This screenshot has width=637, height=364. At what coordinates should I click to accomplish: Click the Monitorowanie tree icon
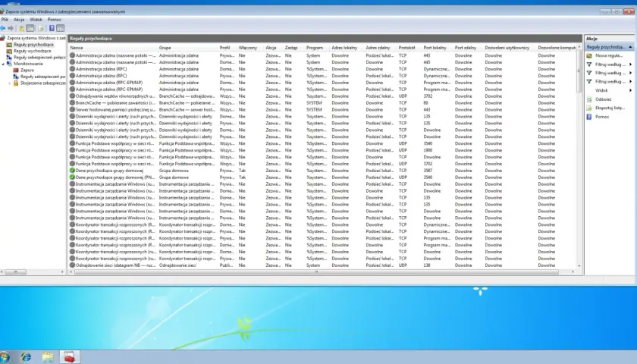point(9,64)
